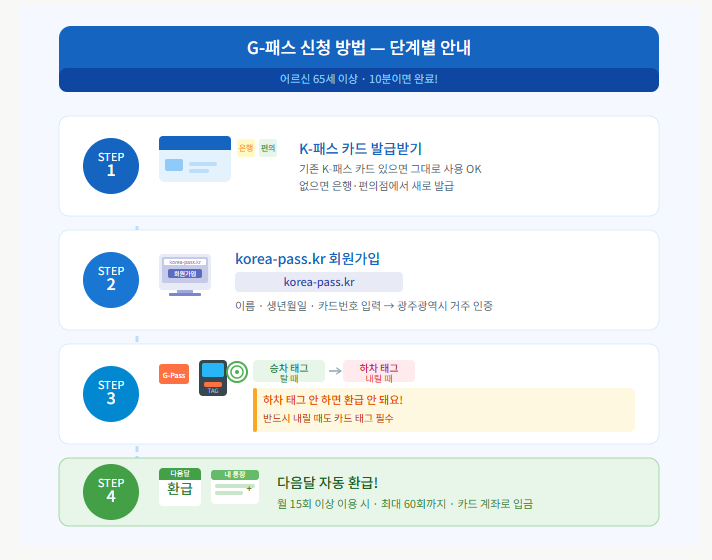Click the green 편의 tag
712x560 pixels.
point(268,148)
